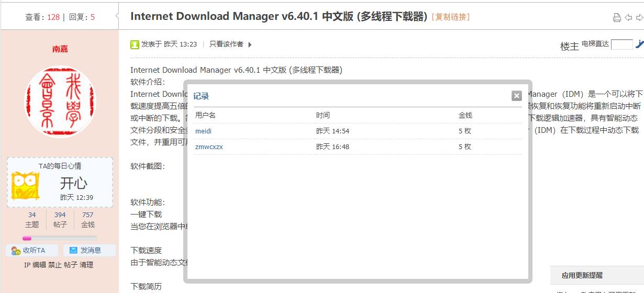Viewport: 644px width, 293px height.
Task: Open 南嘉's profile by username
Action: pos(60,49)
